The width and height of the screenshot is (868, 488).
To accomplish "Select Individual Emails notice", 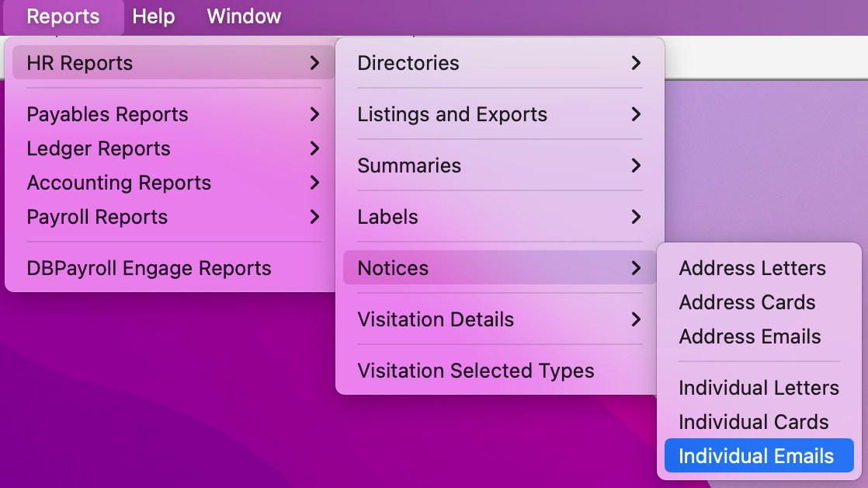I will [x=755, y=456].
